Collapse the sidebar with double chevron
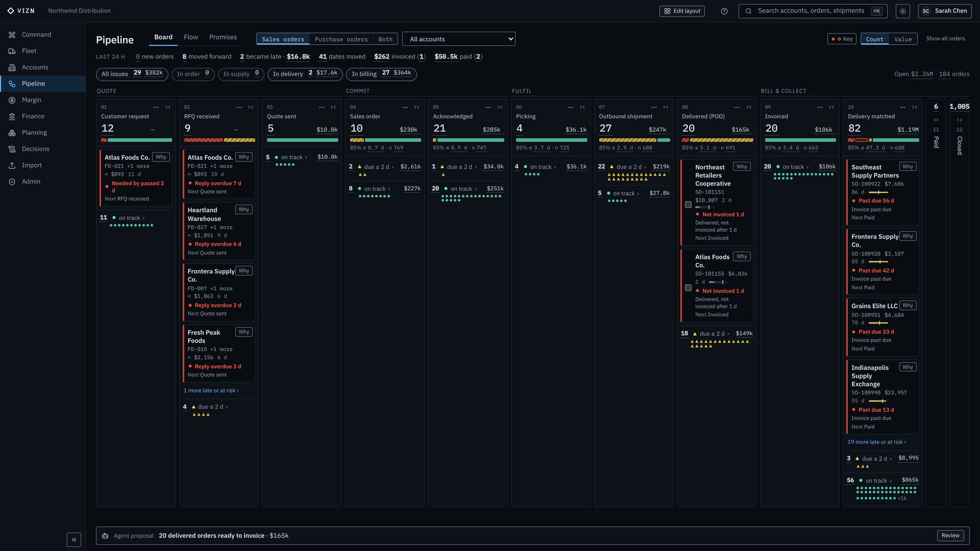This screenshot has width=980, height=551. tap(74, 539)
